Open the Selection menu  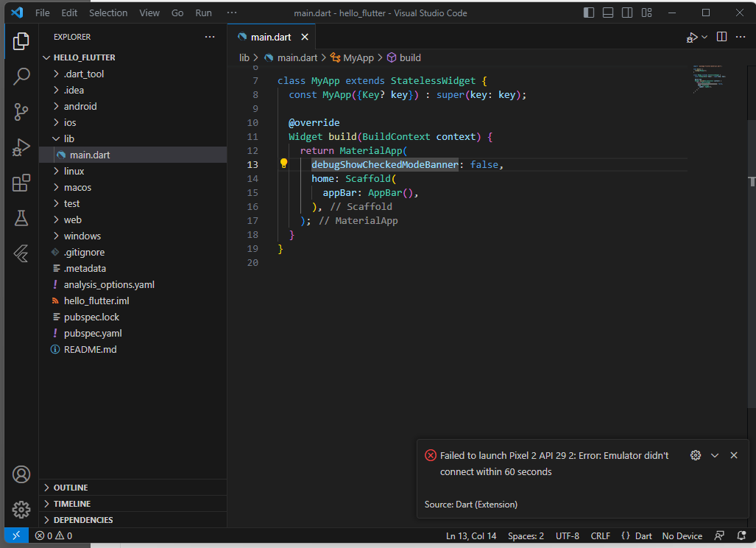coord(108,13)
